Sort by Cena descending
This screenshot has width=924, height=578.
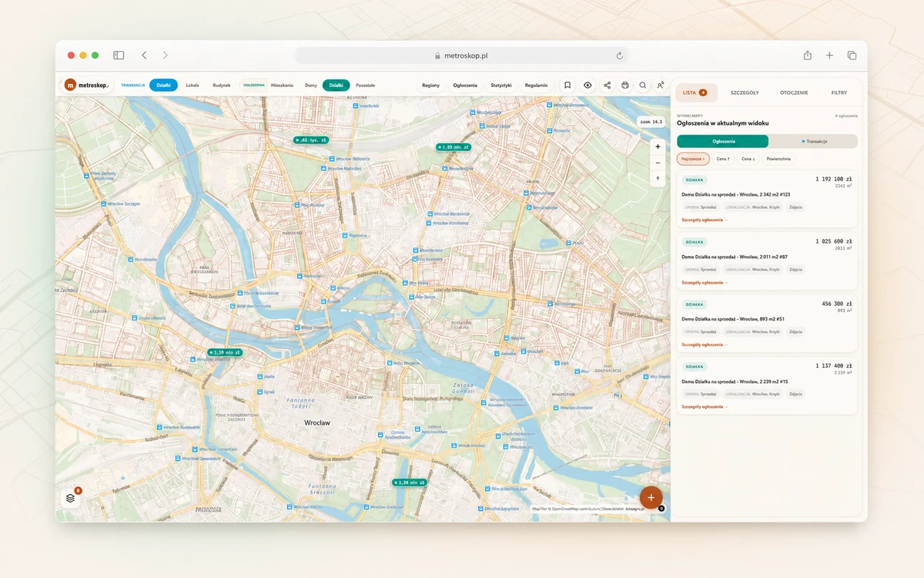click(748, 159)
